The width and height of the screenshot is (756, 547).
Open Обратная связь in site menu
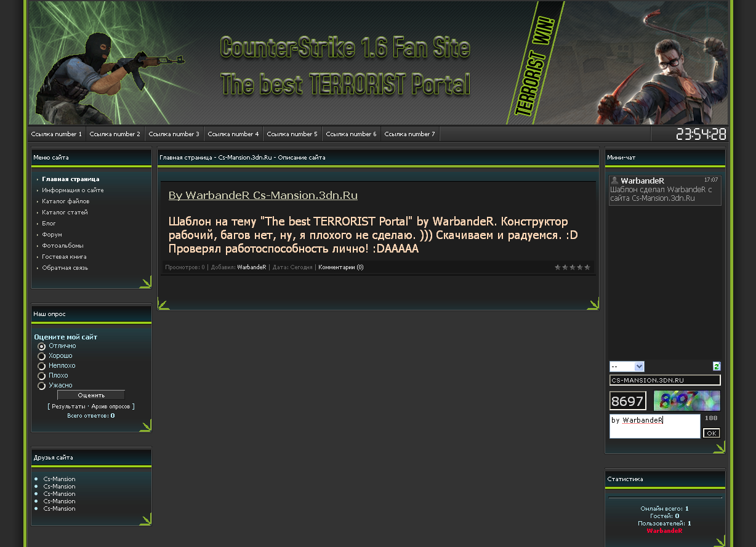coord(65,268)
